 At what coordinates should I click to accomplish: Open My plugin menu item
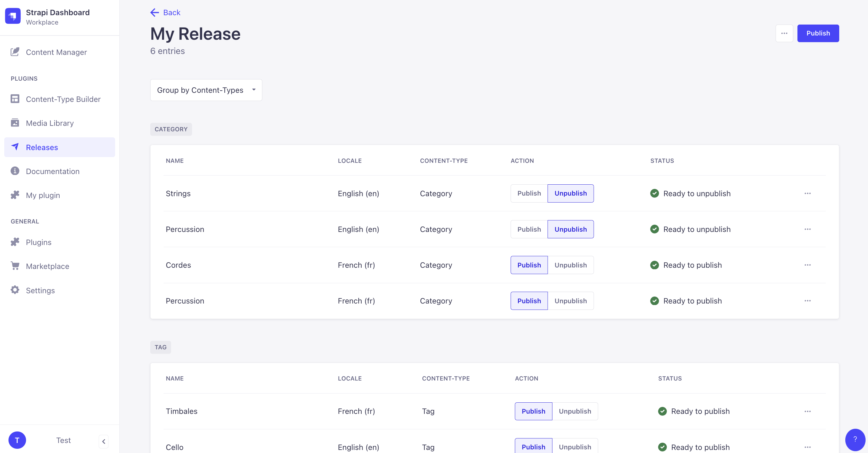tap(43, 195)
